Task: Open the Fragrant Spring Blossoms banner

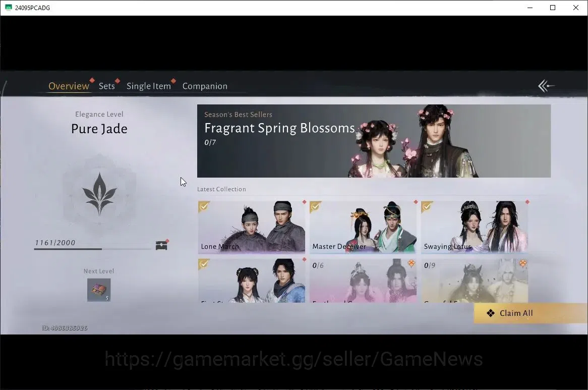Action: tap(374, 141)
